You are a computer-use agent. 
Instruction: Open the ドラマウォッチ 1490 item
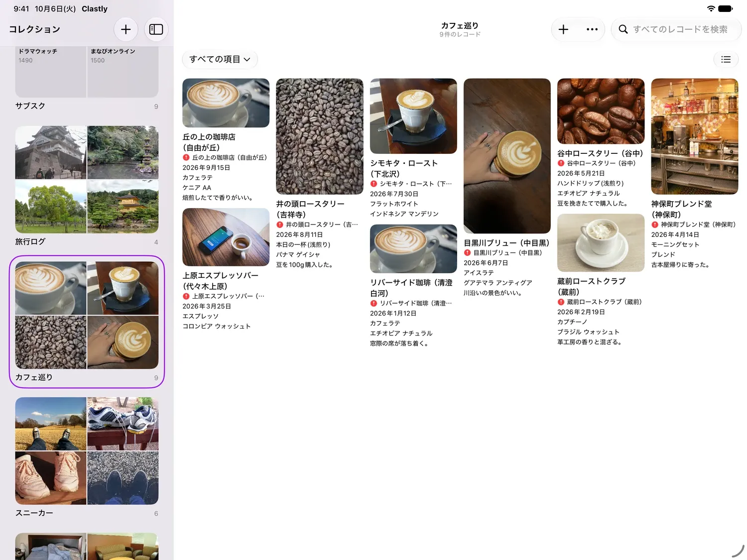pyautogui.click(x=51, y=71)
